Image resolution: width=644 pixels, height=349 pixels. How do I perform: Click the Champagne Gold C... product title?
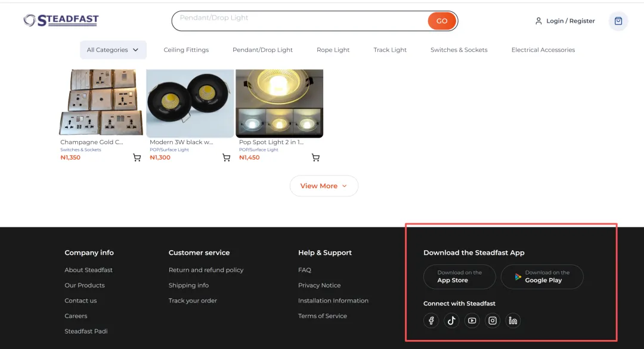click(92, 142)
